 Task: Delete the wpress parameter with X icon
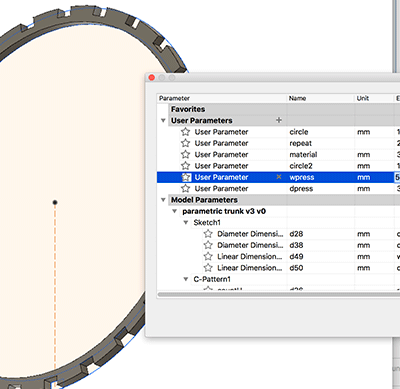click(279, 177)
